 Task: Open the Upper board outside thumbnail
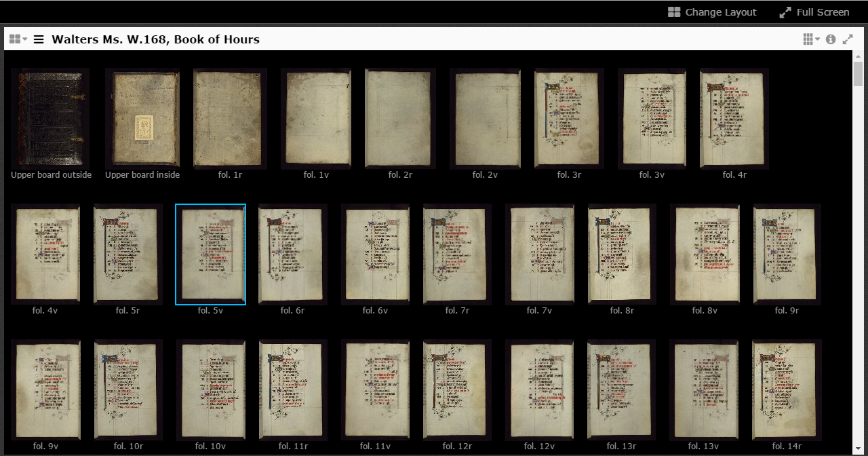[x=50, y=118]
